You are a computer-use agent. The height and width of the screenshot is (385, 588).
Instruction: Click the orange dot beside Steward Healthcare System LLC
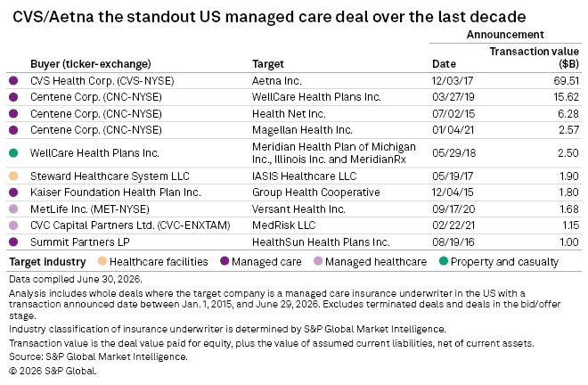pos(13,176)
